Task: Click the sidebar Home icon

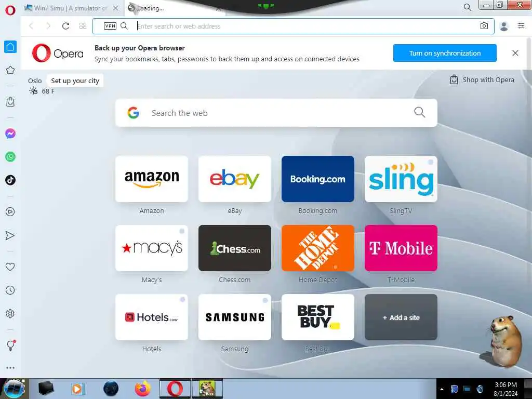Action: [x=10, y=47]
